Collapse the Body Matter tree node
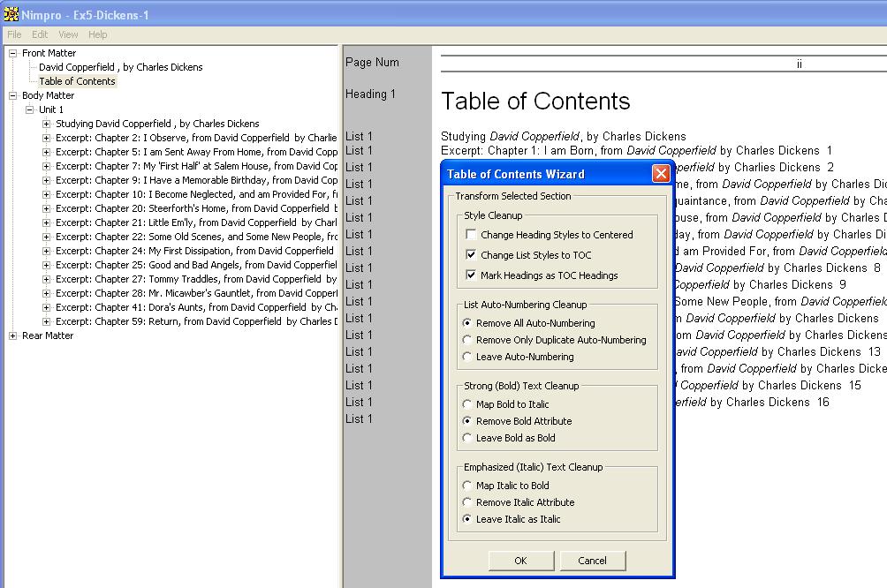 [12, 95]
